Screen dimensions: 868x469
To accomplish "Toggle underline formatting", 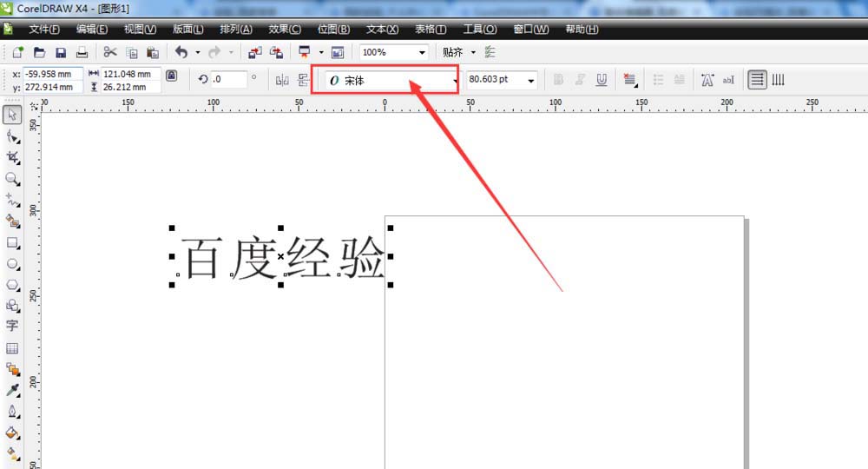I will 602,80.
